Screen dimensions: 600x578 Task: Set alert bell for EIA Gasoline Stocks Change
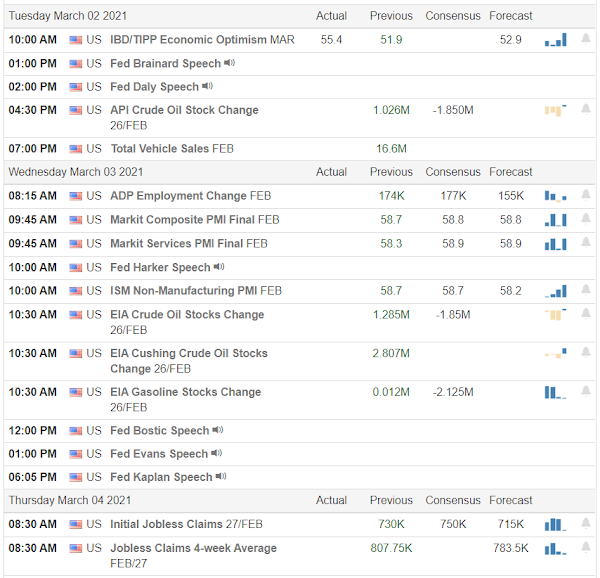pyautogui.click(x=586, y=391)
